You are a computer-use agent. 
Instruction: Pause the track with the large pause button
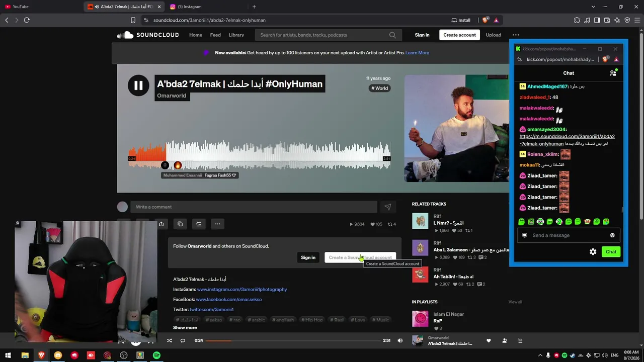pos(138,85)
